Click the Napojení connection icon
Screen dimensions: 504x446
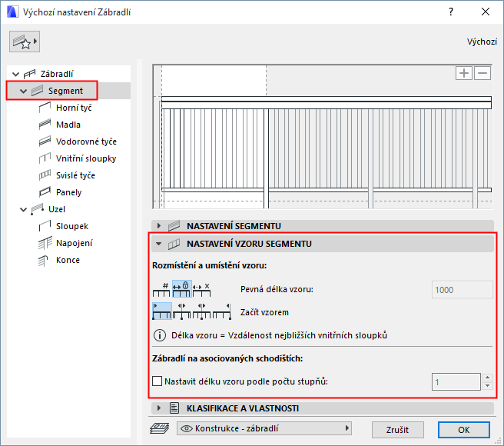tap(45, 243)
